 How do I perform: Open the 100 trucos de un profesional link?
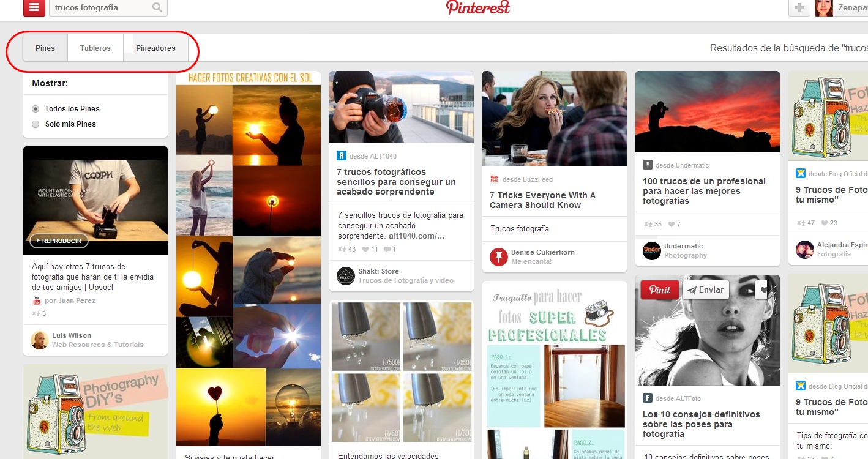704,191
